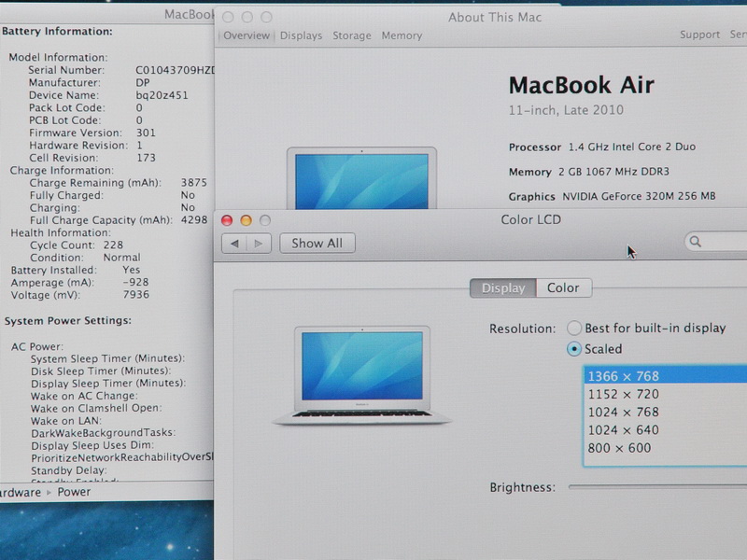Go forward with the Color LCD forward arrow
This screenshot has height=560, width=747.
pos(259,244)
